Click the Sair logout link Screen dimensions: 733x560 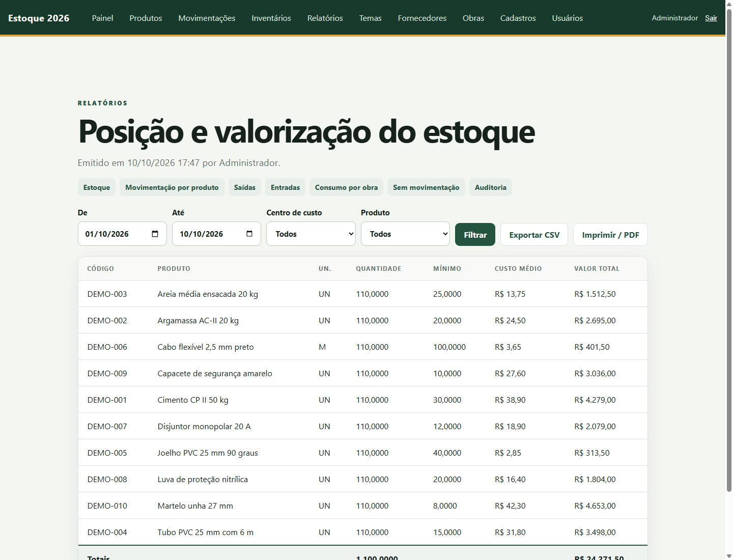[711, 18]
